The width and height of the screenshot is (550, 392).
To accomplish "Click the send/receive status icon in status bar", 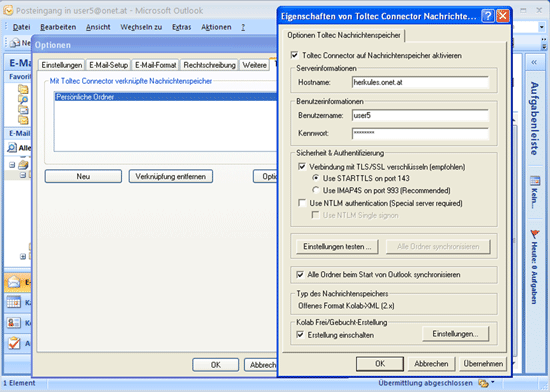I will [x=483, y=383].
